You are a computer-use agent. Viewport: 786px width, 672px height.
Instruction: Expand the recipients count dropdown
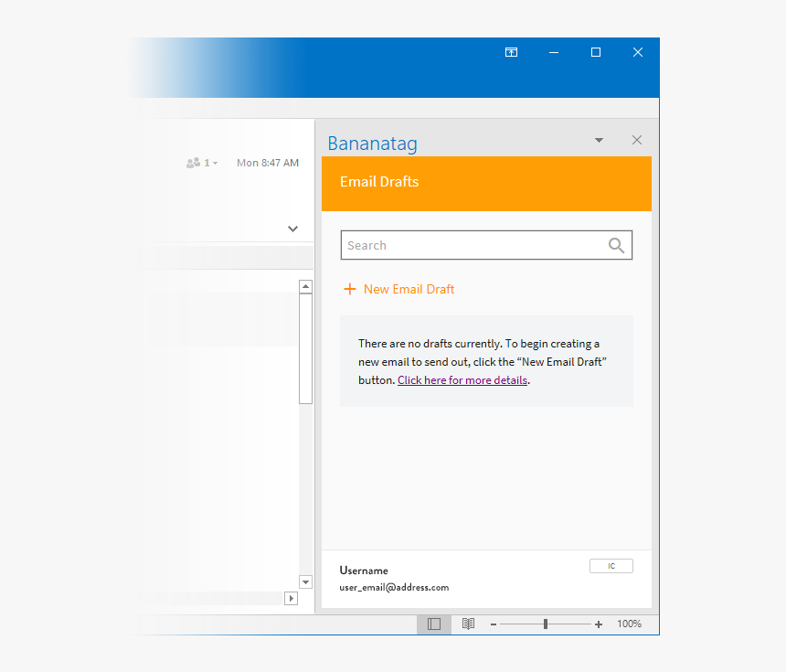203,163
